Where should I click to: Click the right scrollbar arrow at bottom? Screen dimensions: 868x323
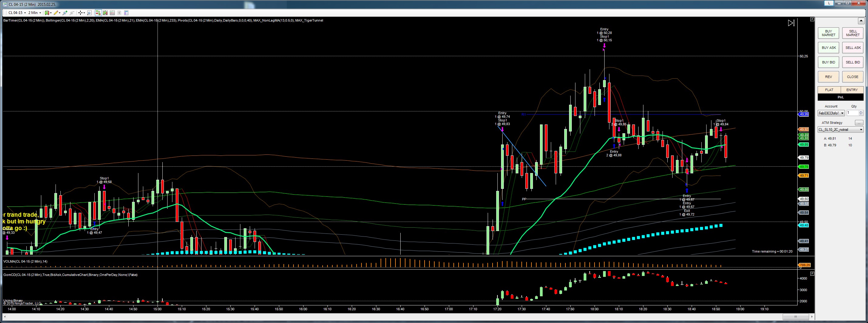coord(812,317)
